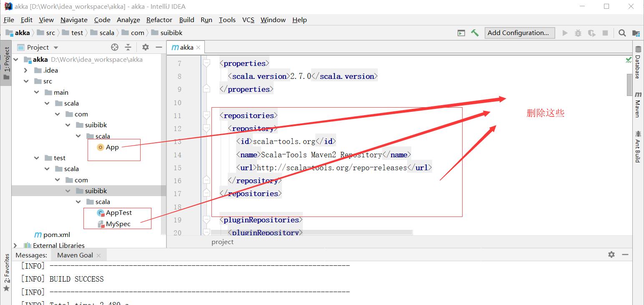The height and width of the screenshot is (305, 644).
Task: Toggle the 1: Project side tab
Action: tap(6, 63)
